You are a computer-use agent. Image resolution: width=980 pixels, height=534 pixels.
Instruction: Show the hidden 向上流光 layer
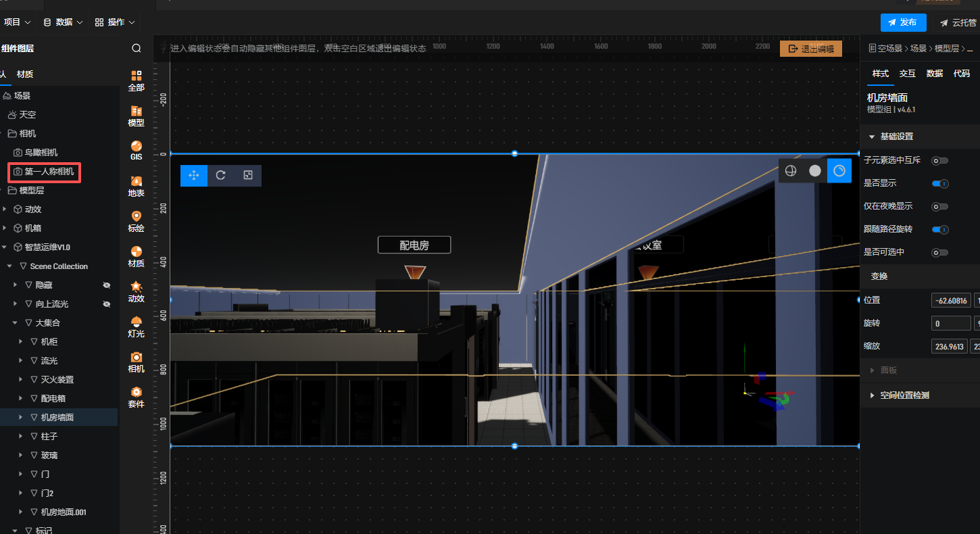click(x=106, y=304)
